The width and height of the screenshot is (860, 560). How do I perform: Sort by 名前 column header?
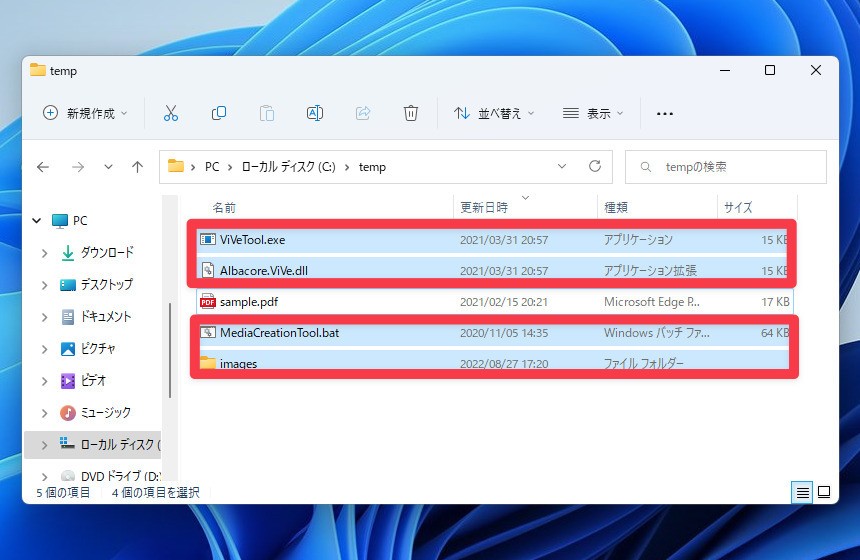224,207
